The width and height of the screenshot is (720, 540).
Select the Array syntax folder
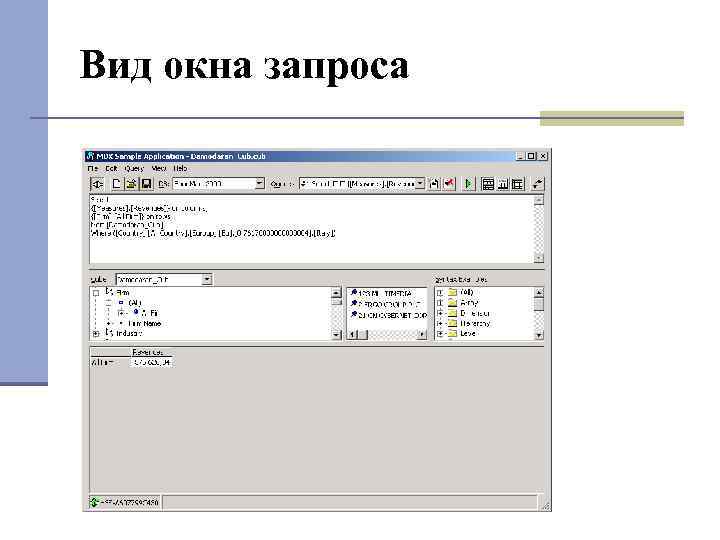[463, 303]
